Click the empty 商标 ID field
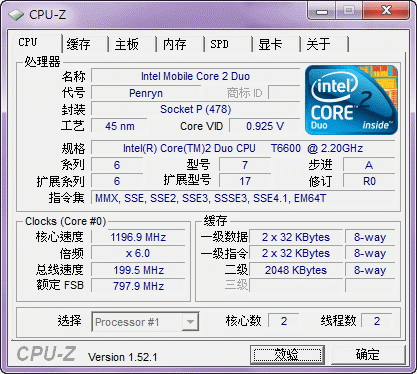Viewport: 417px width, 374px height. coord(284,93)
